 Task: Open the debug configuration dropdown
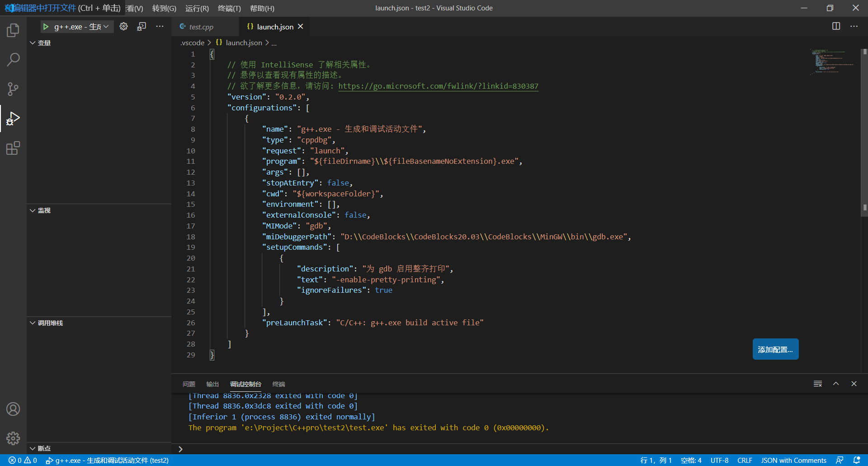pyautogui.click(x=105, y=26)
